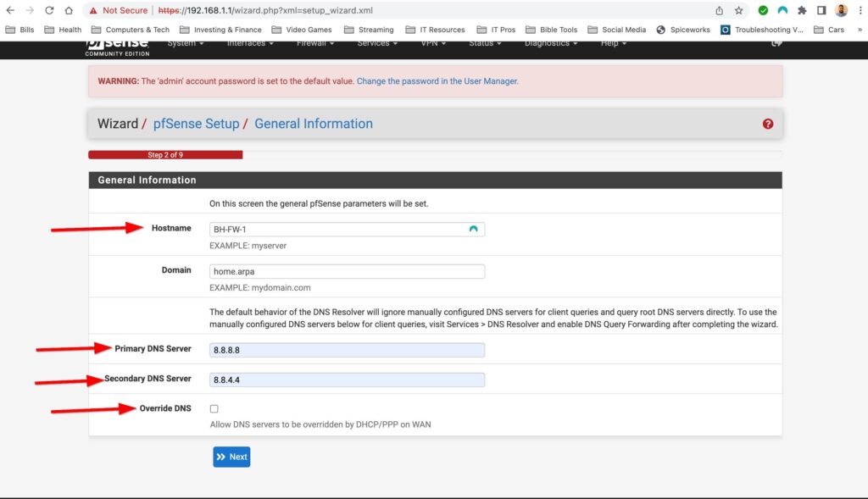Open the Interfaces menu
The image size is (868, 499).
click(250, 43)
